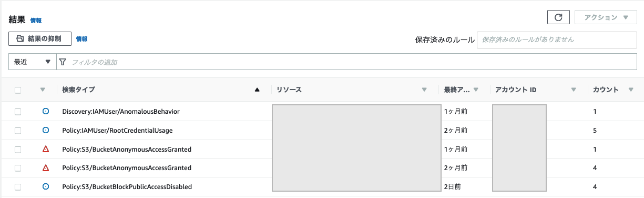The image size is (644, 198).
Task: Sort by 検索タイプ column header
Action: 79,90
